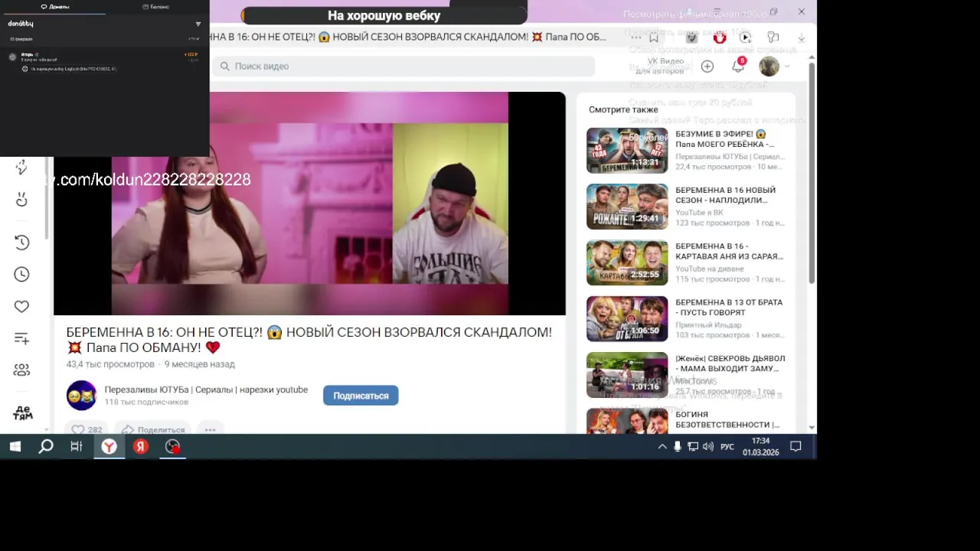Open thumbnail with 1:06:50 duration
The width and height of the screenshot is (980, 551).
[627, 319]
